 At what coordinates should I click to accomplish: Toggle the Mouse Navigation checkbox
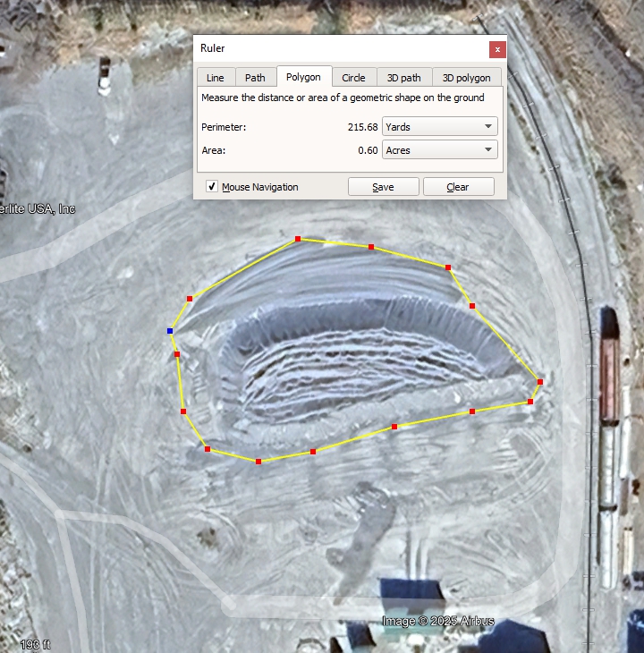[x=212, y=187]
